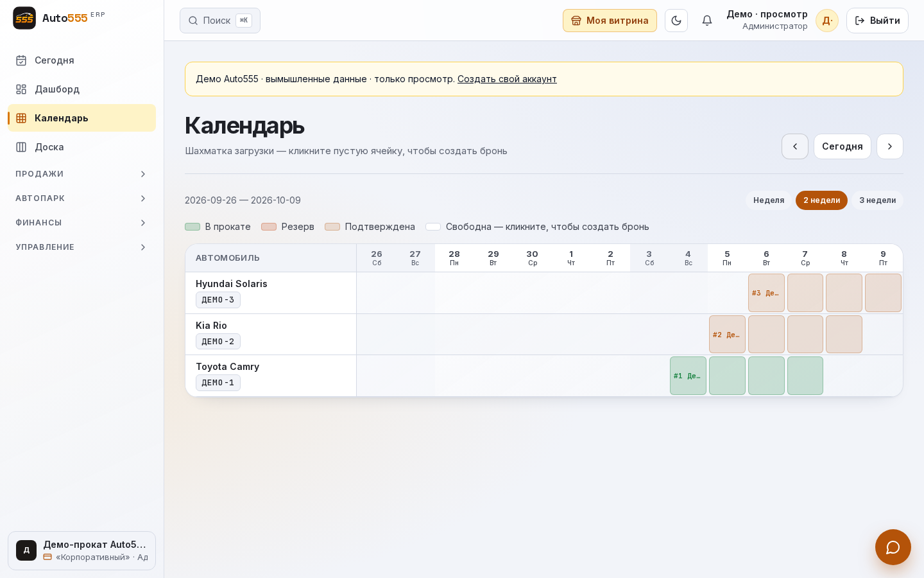The image size is (924, 578).
Task: Go to next period with right arrow
Action: click(890, 146)
